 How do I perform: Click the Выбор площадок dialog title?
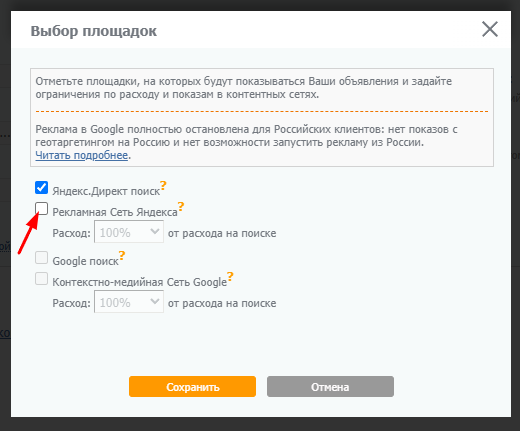[94, 31]
